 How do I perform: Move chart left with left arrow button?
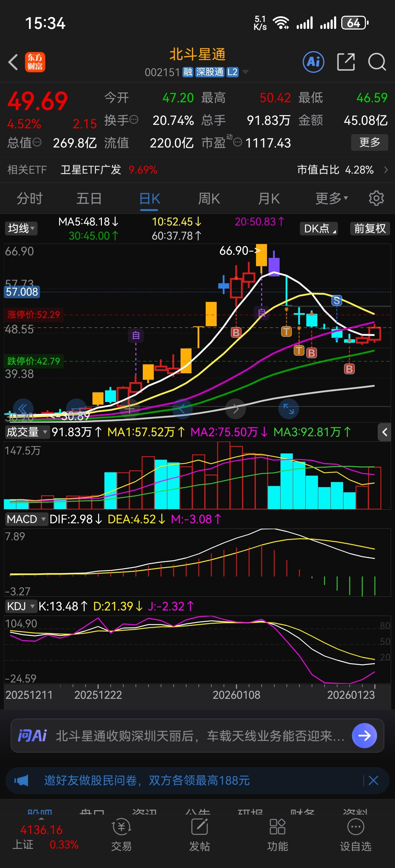click(x=182, y=409)
